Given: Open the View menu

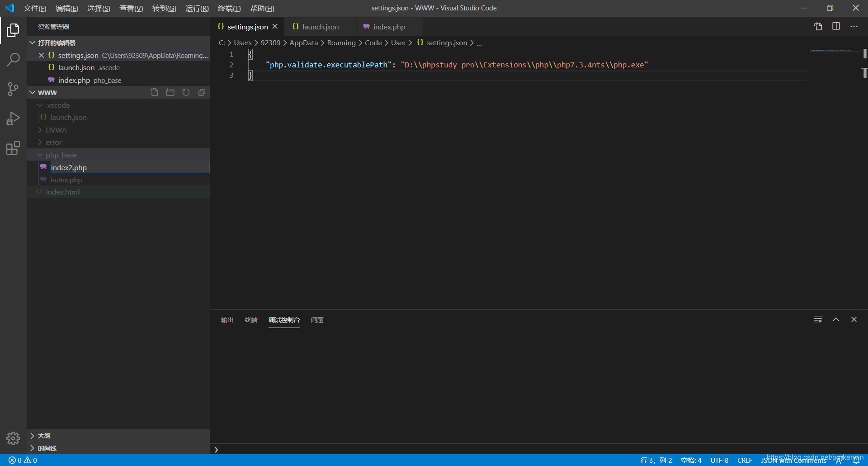Looking at the screenshot, I should (131, 8).
